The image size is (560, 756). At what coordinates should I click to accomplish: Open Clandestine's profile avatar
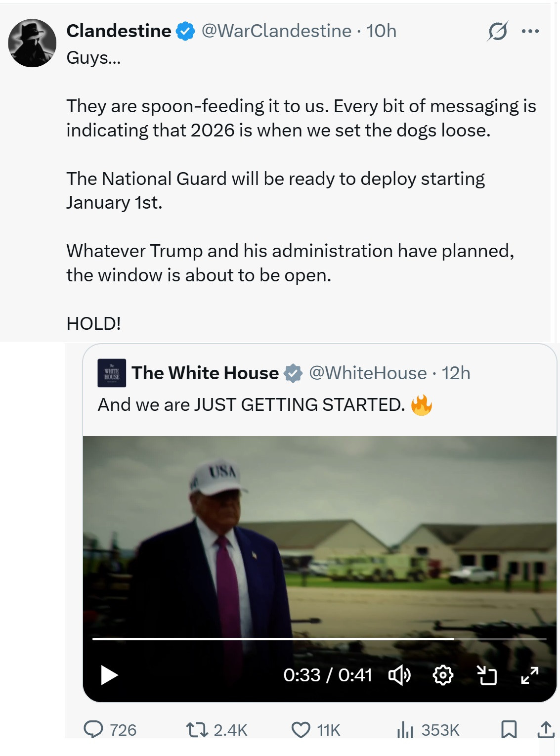32,43
